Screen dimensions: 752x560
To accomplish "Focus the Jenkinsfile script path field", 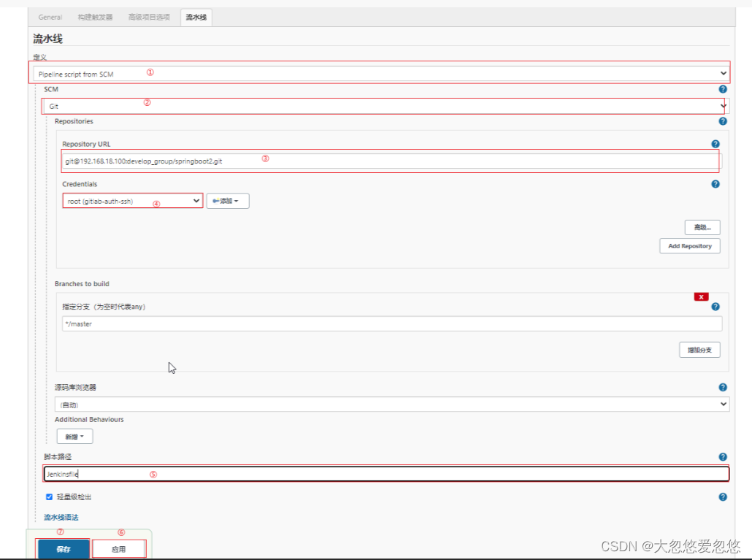I will tap(386, 474).
